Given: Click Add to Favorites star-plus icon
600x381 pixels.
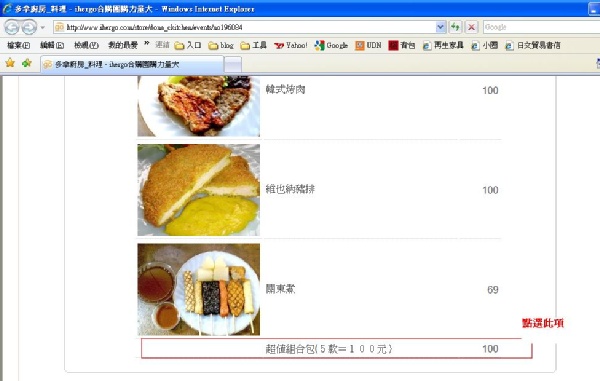Looking at the screenshot, I should pyautogui.click(x=26, y=63).
